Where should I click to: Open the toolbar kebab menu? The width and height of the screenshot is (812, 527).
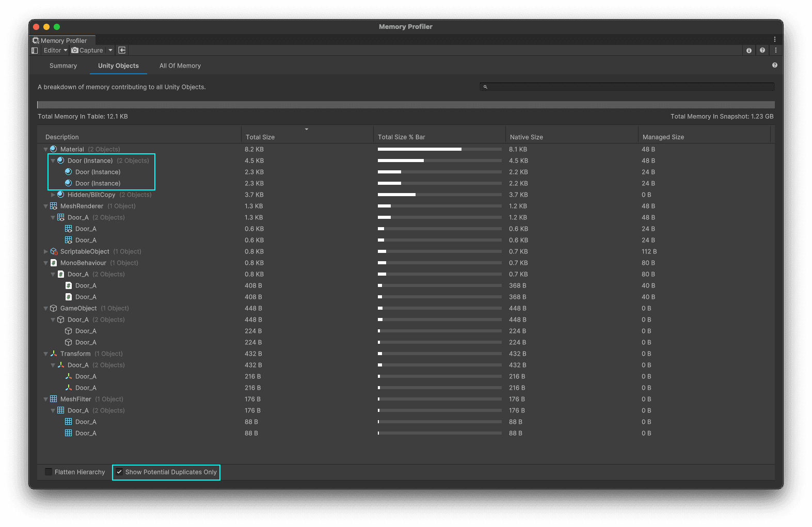(775, 51)
